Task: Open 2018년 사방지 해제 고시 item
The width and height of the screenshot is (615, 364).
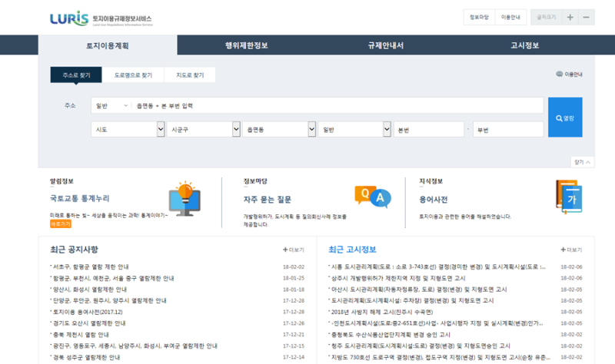Action: [381, 312]
